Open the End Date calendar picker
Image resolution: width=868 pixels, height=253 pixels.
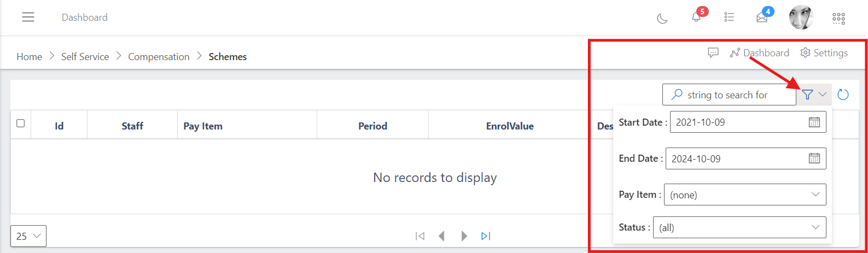point(814,158)
